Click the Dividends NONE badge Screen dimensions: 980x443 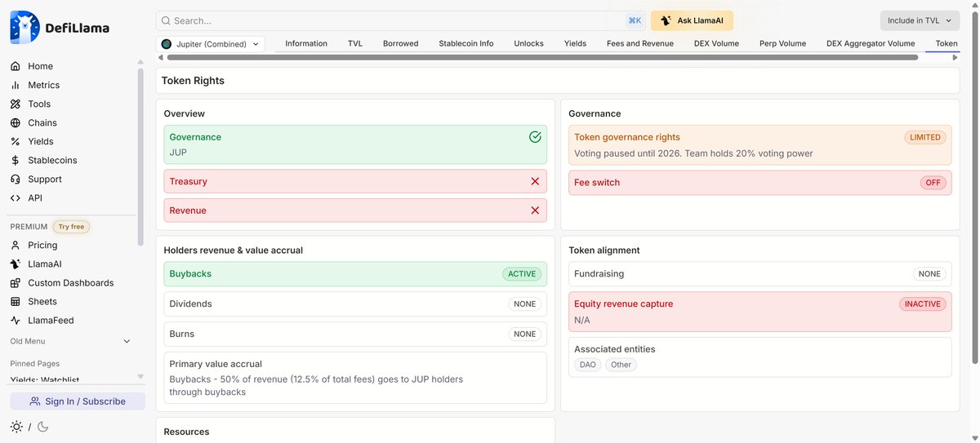point(525,303)
